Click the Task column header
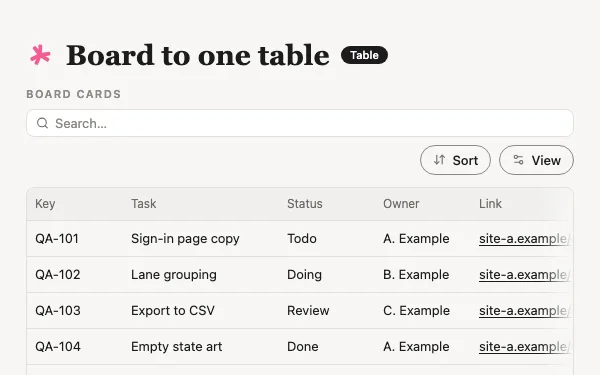The height and width of the screenshot is (375, 600). 143,204
